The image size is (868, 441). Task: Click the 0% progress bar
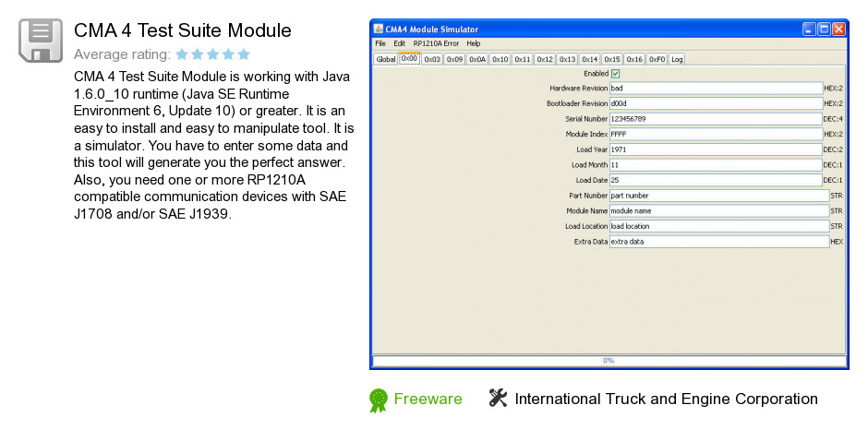coord(609,361)
